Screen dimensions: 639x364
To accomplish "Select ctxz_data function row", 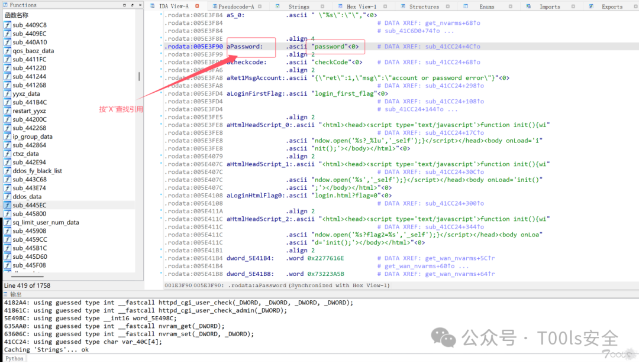I will coord(69,154).
